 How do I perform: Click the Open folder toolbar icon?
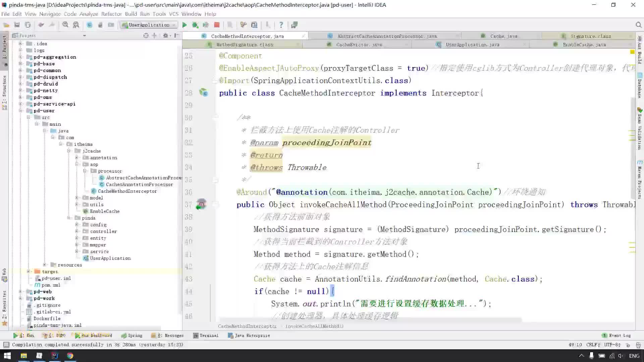[6, 25]
